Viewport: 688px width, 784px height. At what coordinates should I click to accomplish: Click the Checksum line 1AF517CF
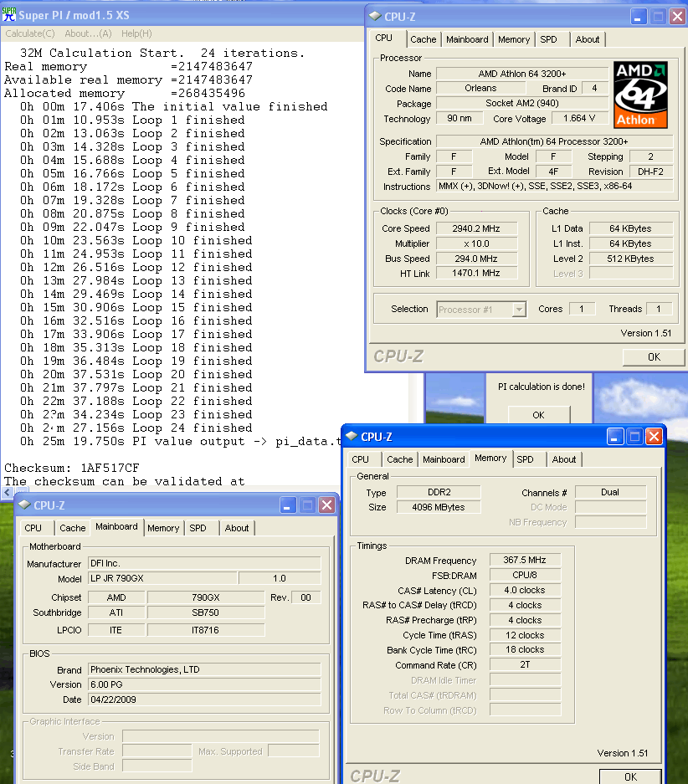(72, 468)
